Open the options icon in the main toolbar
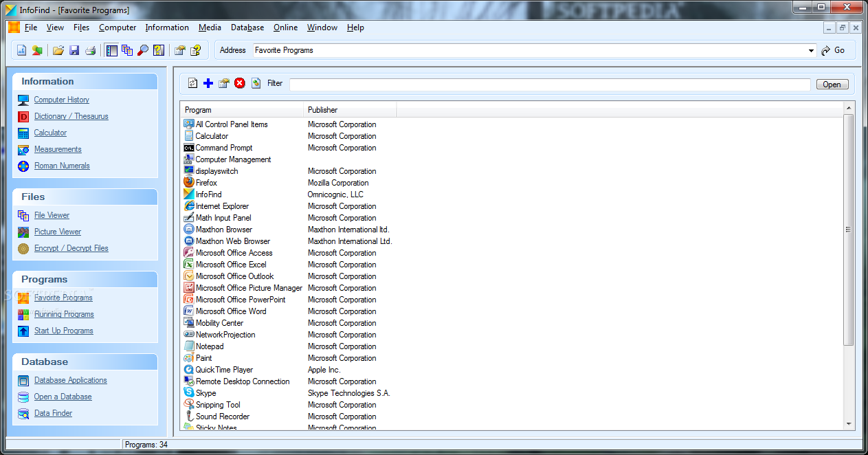 (x=180, y=50)
